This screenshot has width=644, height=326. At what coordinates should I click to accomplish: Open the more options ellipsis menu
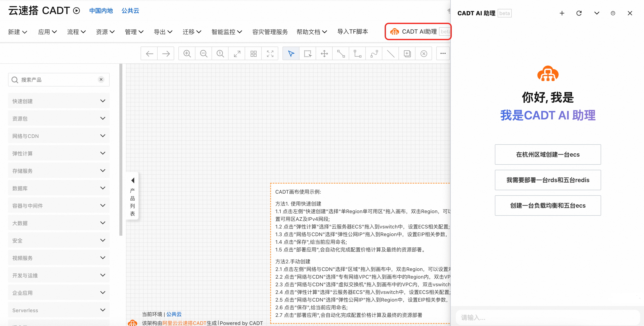click(x=443, y=53)
